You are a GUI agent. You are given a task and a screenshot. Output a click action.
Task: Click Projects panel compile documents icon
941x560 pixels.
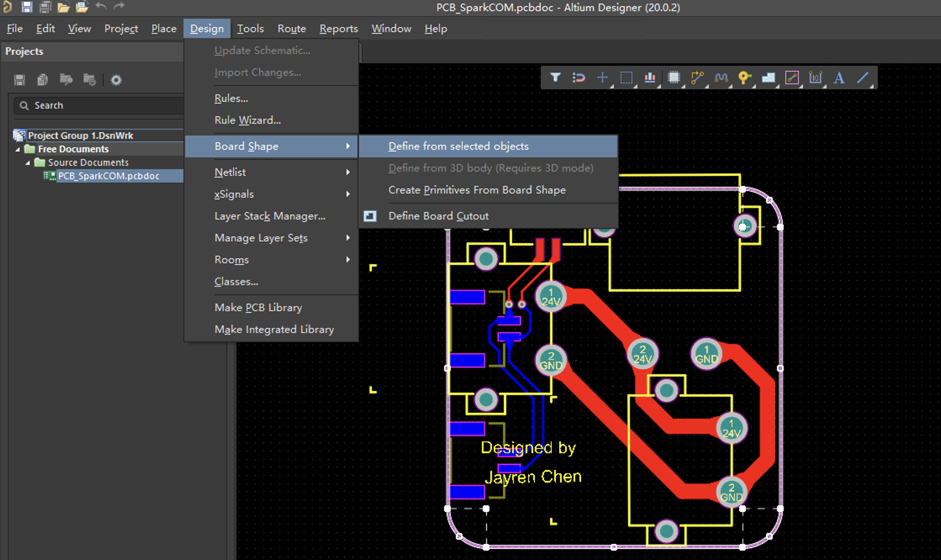click(x=42, y=79)
